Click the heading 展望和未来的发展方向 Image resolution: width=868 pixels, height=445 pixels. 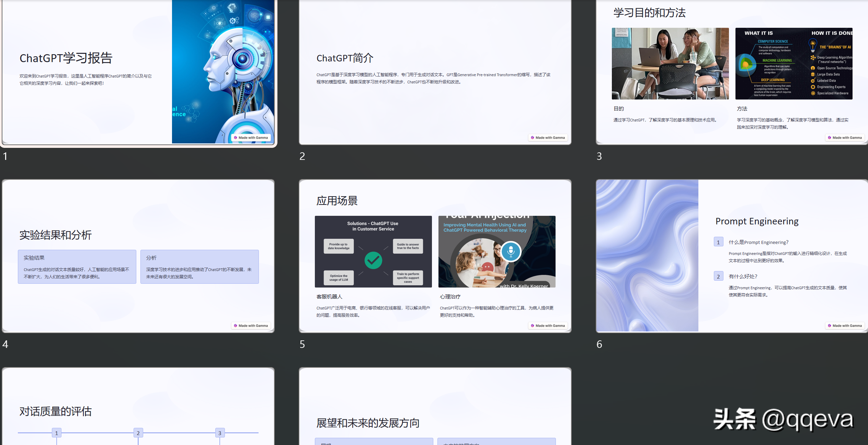tap(368, 423)
